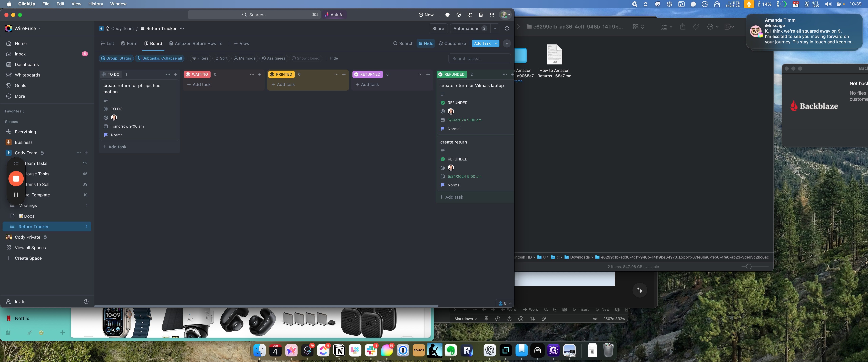868x362 pixels.
Task: Open the Add Task dropdown arrow
Action: click(496, 43)
